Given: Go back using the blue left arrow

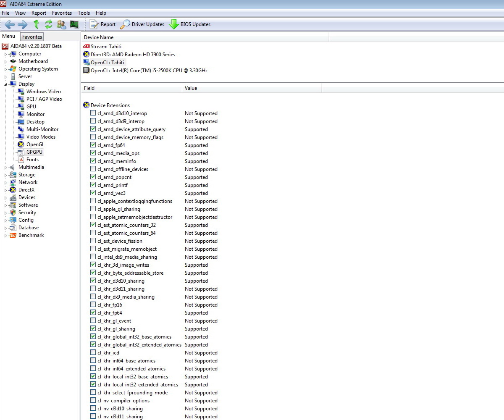Looking at the screenshot, I should pyautogui.click(x=10, y=24).
